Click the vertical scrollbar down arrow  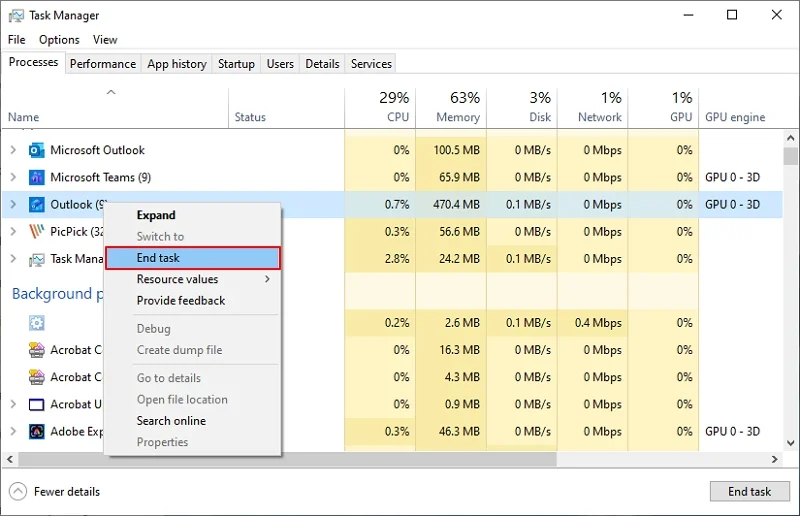pos(791,443)
